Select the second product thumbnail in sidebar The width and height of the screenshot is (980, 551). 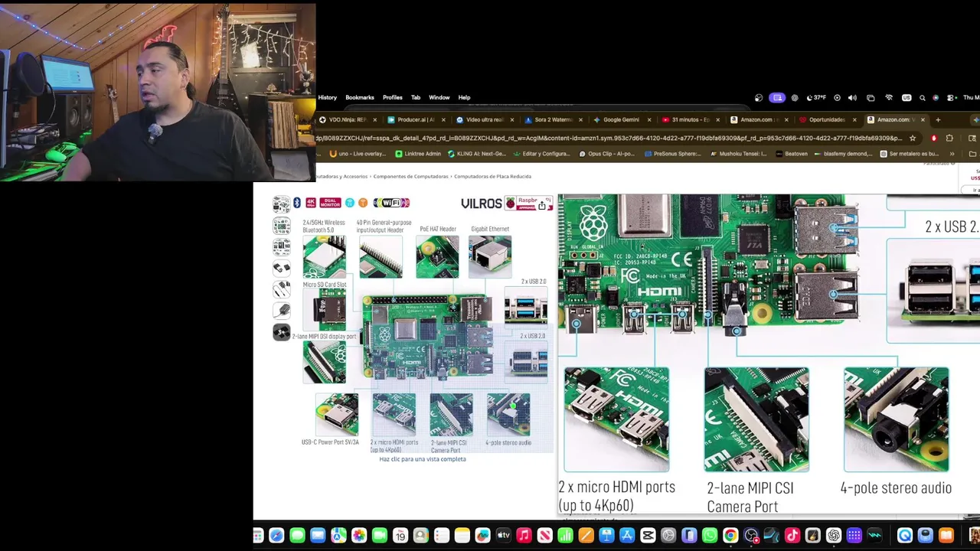[x=282, y=225]
